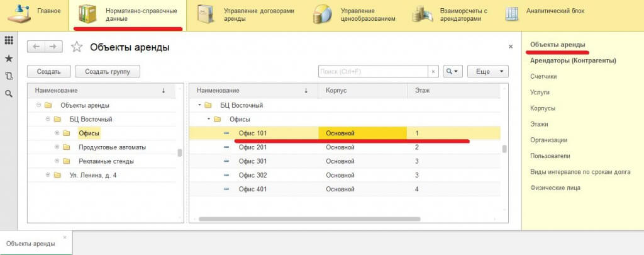Click the folder icon of Ул. Ленина, д. 4

pyautogui.click(x=57, y=175)
